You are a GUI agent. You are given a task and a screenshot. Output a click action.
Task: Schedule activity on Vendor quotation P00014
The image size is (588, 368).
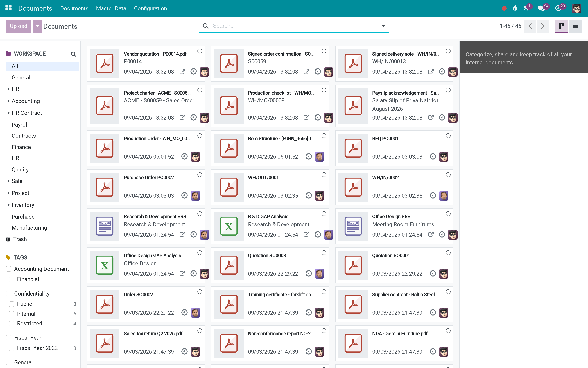(x=193, y=72)
